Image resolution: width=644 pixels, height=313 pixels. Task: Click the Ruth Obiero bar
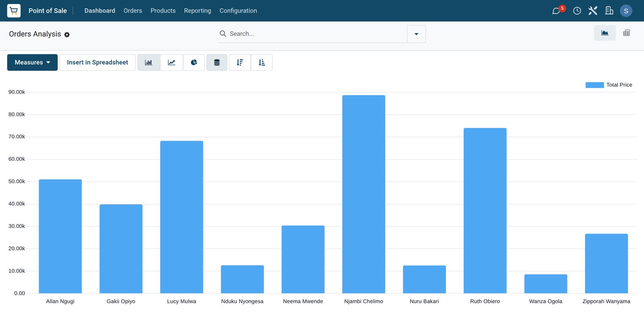(x=485, y=211)
